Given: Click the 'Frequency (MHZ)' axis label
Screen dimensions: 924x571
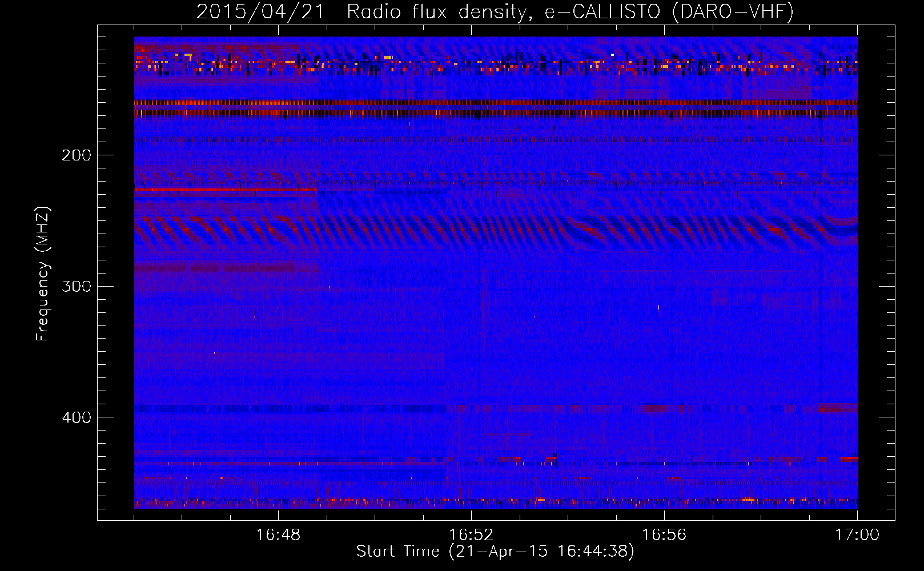Looking at the screenshot, I should click(x=43, y=274).
